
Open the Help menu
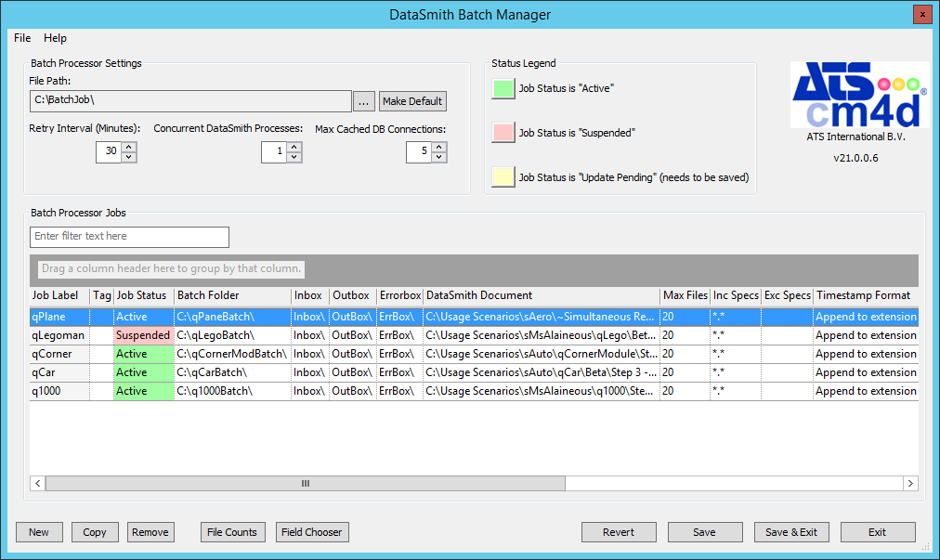point(55,38)
